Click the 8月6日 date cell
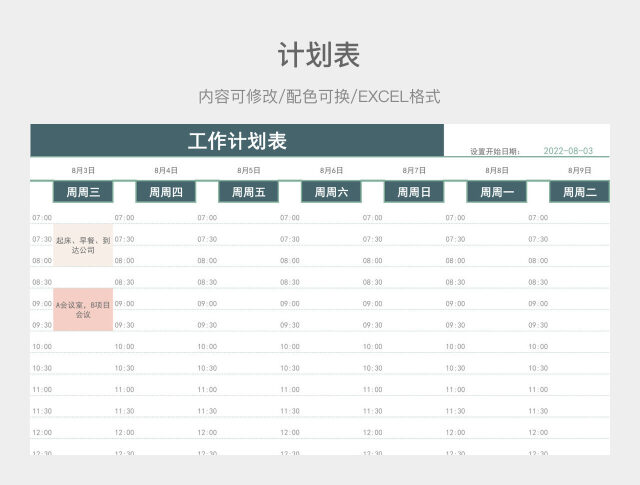This screenshot has width=640, height=485. [x=331, y=170]
